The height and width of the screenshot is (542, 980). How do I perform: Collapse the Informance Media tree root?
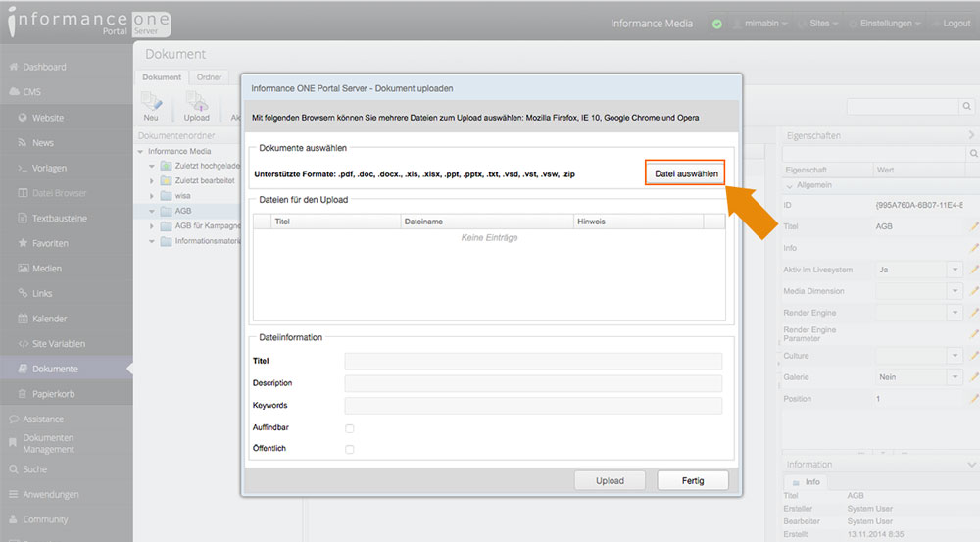pos(140,151)
